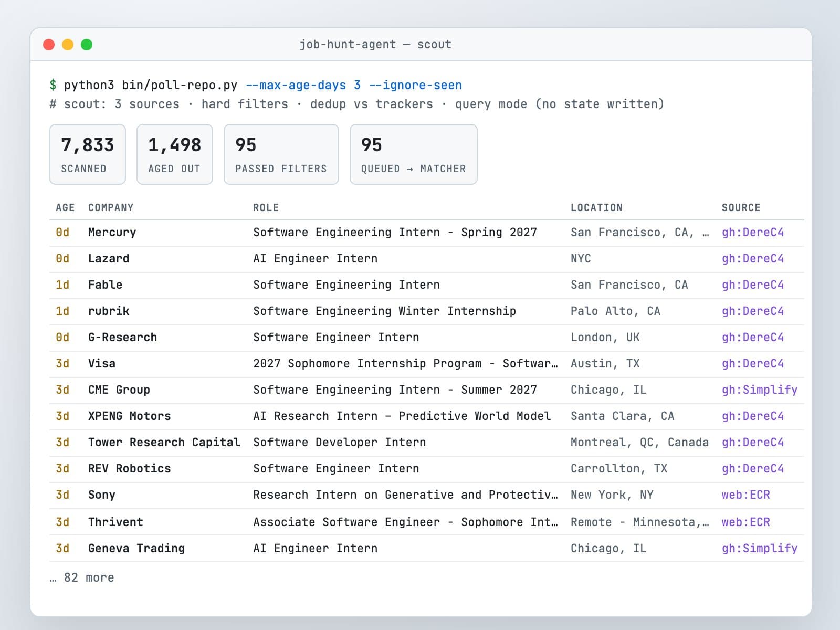Click the red close window button
Screen dimensions: 840x630
point(49,45)
